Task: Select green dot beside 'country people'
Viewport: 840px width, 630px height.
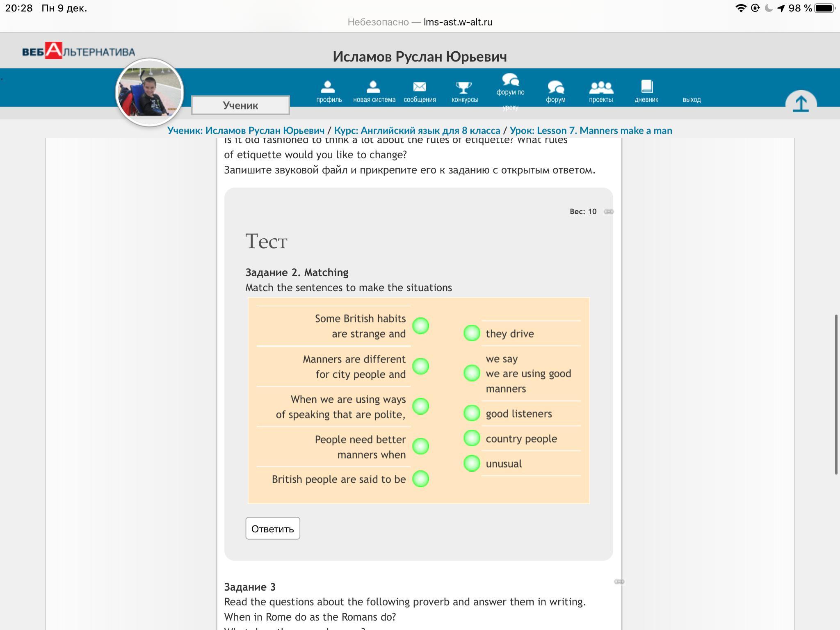Action: click(x=472, y=438)
